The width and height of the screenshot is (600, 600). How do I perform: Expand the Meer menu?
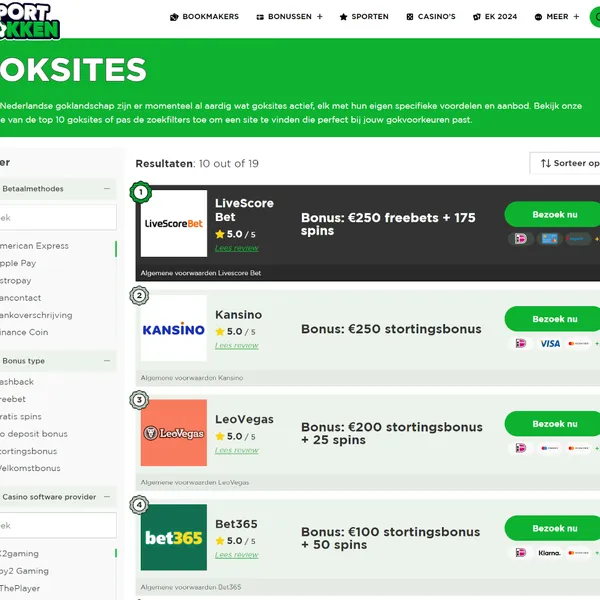557,17
